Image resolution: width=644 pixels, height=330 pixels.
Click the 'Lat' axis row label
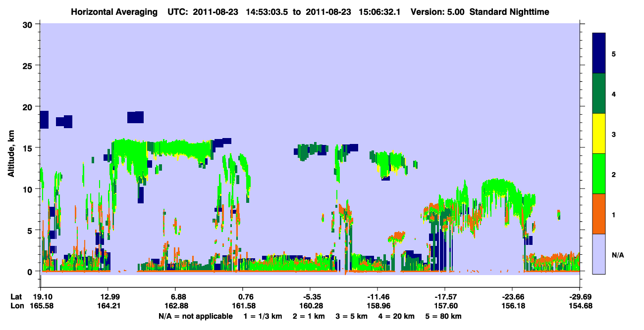pos(16,296)
